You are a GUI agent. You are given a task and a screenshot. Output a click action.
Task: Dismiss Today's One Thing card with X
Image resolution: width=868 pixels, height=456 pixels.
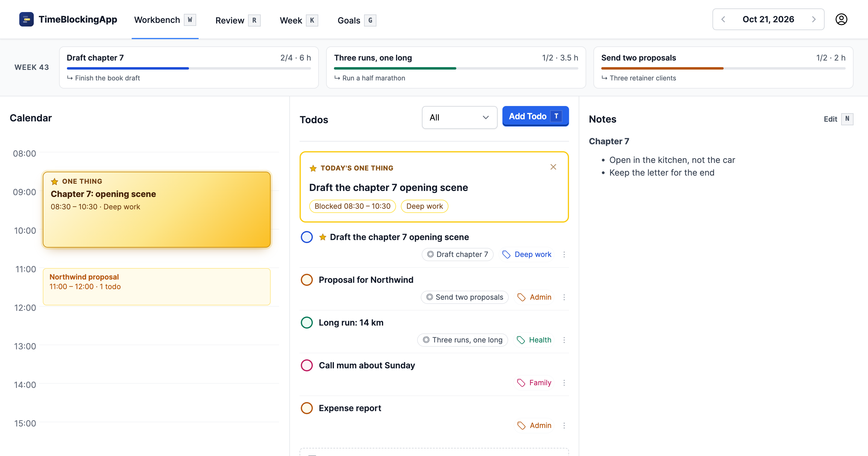[553, 167]
